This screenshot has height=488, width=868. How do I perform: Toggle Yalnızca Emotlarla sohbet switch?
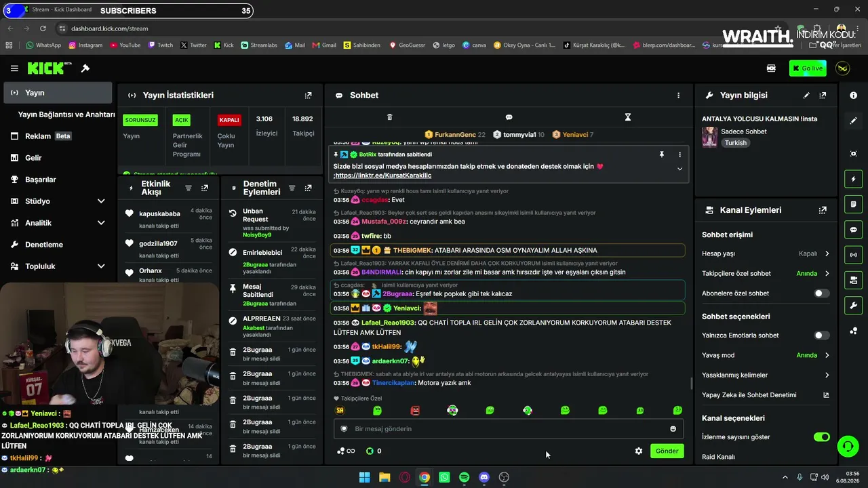pyautogui.click(x=821, y=335)
